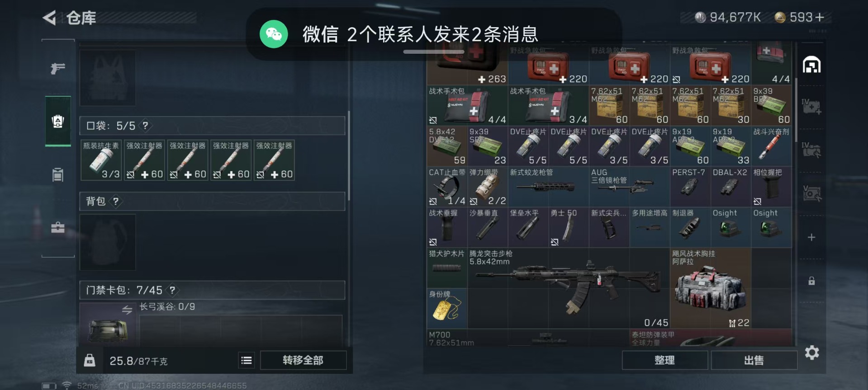The image size is (868, 390).
Task: Click the 转移全部 transfer all button
Action: [303, 360]
